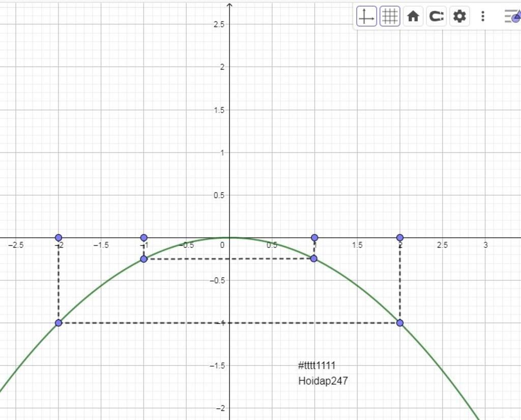Open the graphics settings gear

point(459,16)
